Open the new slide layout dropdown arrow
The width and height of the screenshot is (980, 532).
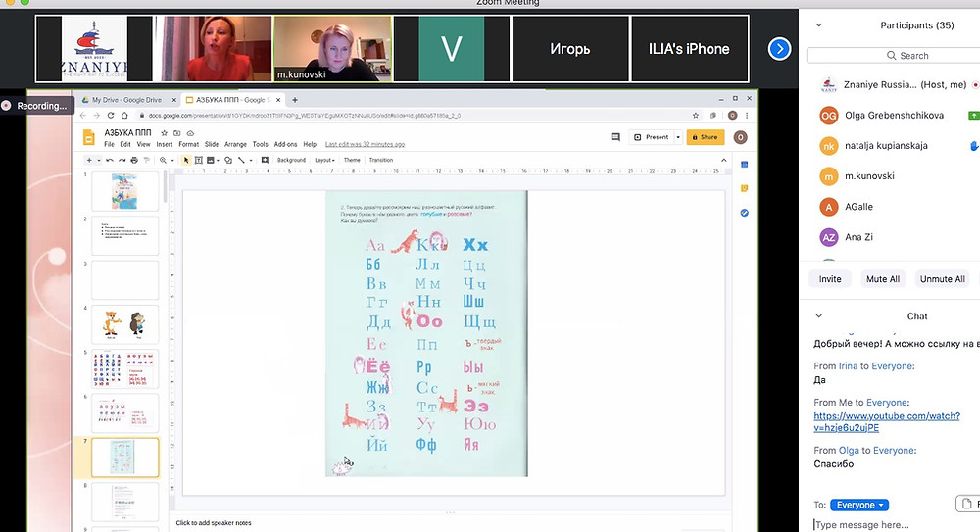pyautogui.click(x=98, y=160)
